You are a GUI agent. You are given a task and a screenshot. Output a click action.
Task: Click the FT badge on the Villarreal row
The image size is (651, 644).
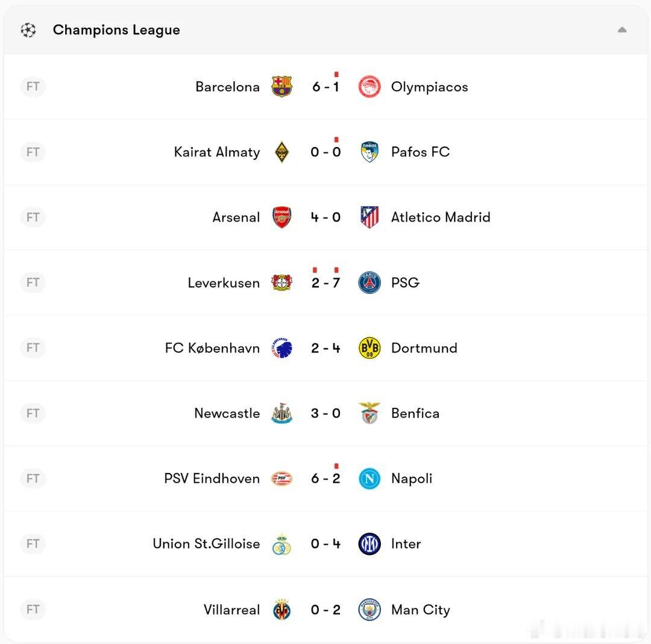coord(33,610)
